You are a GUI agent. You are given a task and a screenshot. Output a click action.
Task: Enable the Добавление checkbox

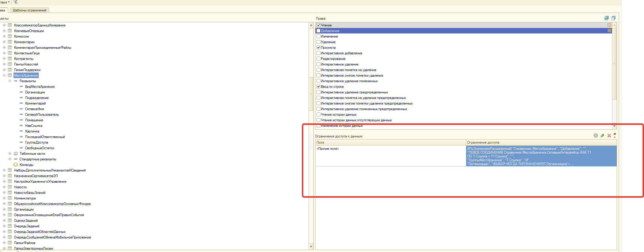pos(318,31)
